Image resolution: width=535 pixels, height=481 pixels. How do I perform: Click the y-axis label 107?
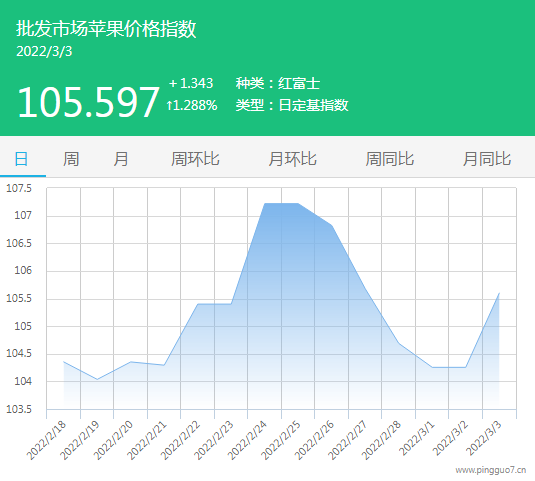point(23,216)
